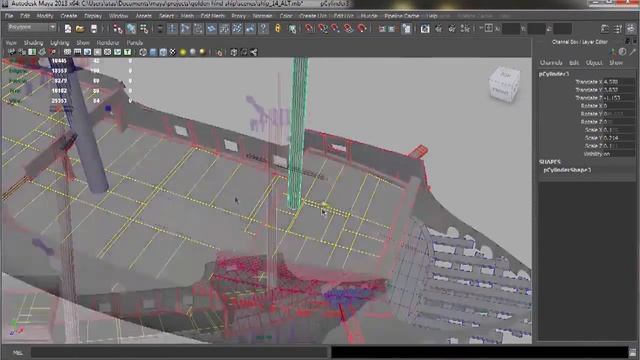Enable snap to view planes magnet icon
Image resolution: width=640 pixels, height=360 pixels.
(x=349, y=29)
